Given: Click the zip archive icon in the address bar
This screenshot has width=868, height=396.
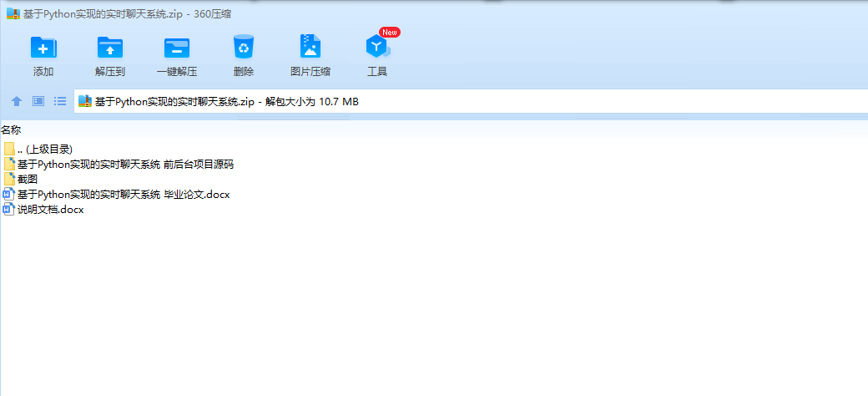Looking at the screenshot, I should [84, 101].
